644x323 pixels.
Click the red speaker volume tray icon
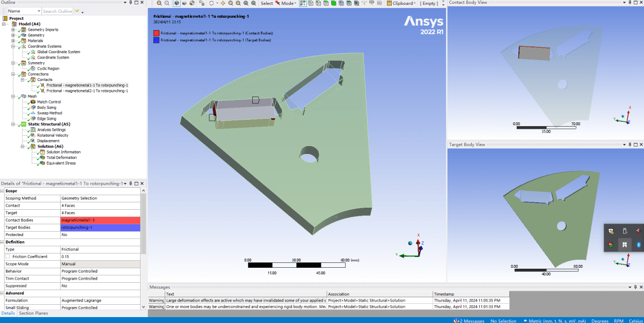pos(638,231)
